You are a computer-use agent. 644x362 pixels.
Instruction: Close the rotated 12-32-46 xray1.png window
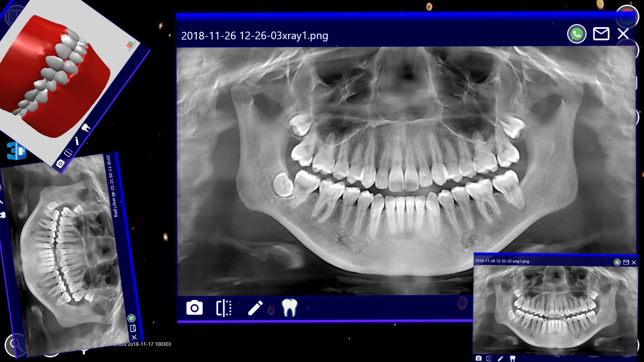pos(134,337)
